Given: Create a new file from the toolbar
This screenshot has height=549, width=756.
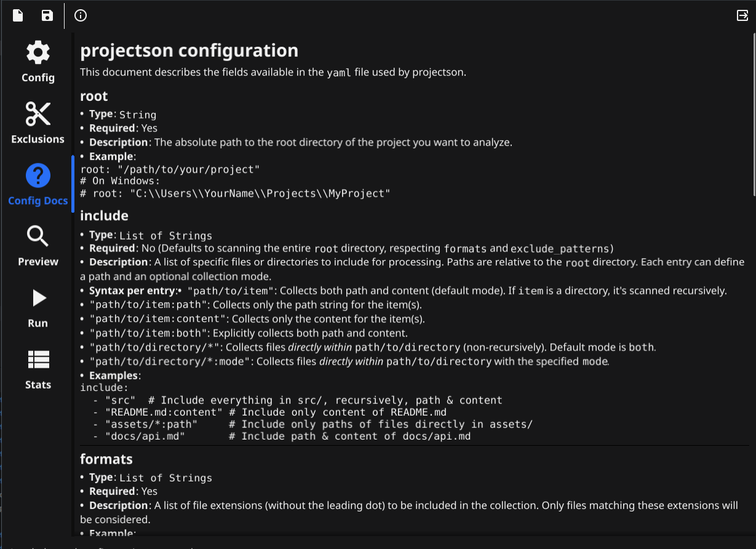Looking at the screenshot, I should click(18, 15).
